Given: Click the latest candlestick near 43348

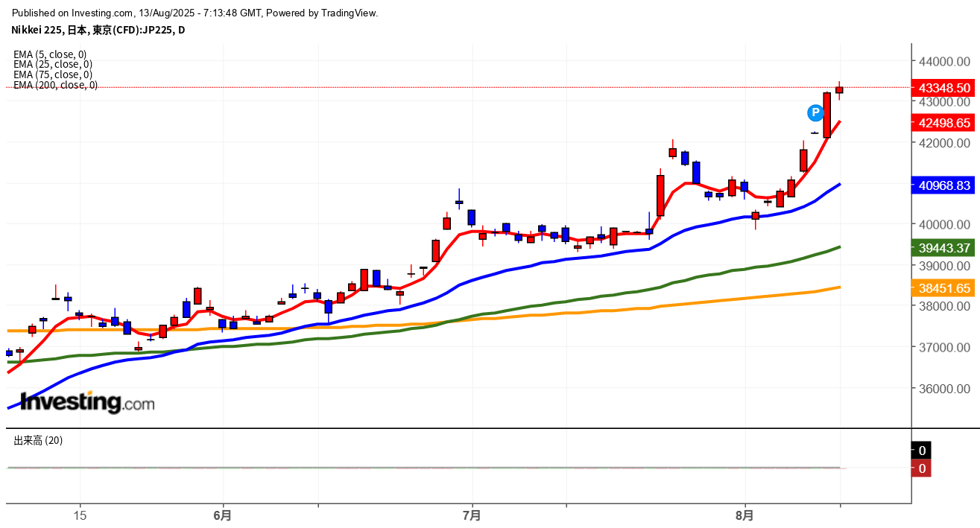Looking at the screenshot, I should (x=839, y=89).
